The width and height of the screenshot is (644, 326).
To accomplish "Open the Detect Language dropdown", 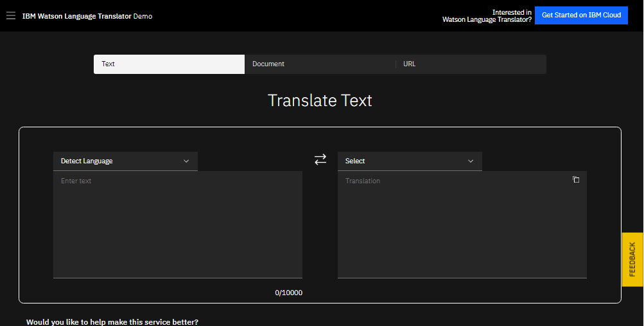I will tap(125, 161).
